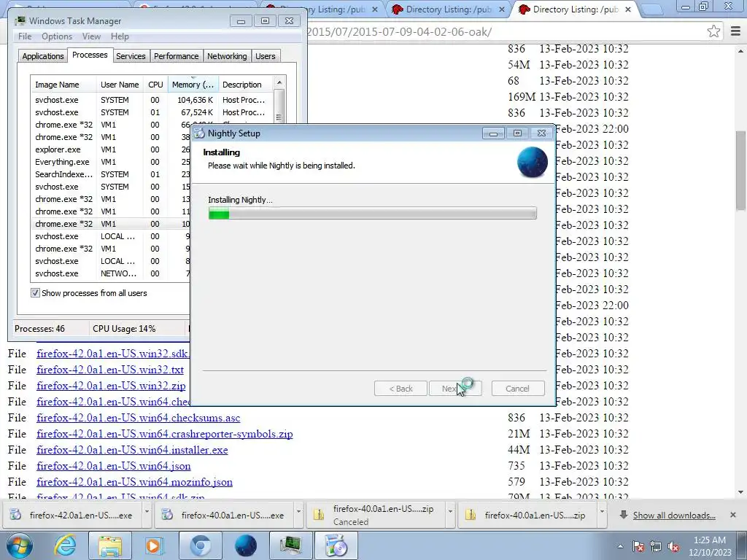Viewport: 747px width, 560px height.
Task: Expand firefox-40.0a1 exe download options arrow
Action: [298, 513]
